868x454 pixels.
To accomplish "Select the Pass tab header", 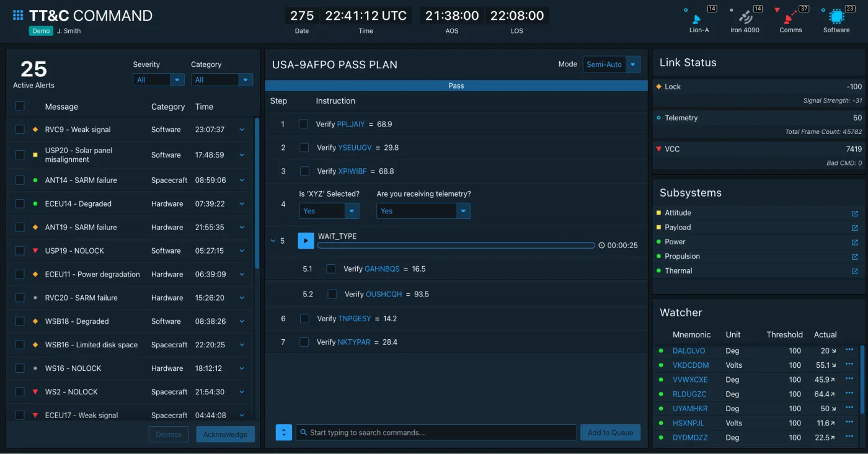I will click(x=456, y=86).
